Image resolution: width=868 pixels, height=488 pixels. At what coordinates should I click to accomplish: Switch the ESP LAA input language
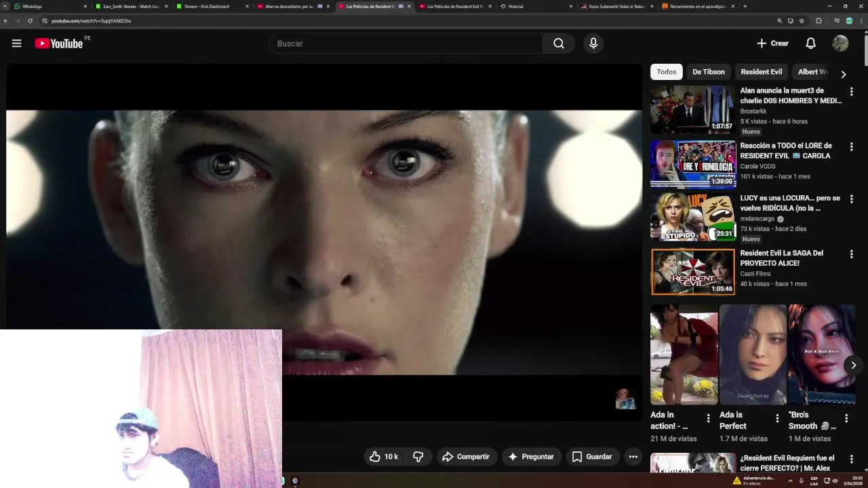(814, 481)
